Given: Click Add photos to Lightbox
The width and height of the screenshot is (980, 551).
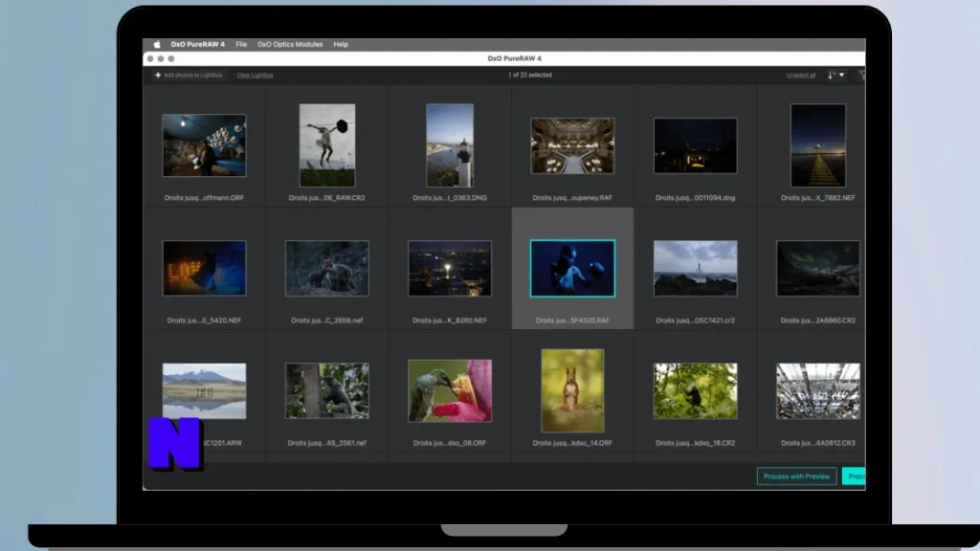Looking at the screenshot, I should [x=189, y=75].
